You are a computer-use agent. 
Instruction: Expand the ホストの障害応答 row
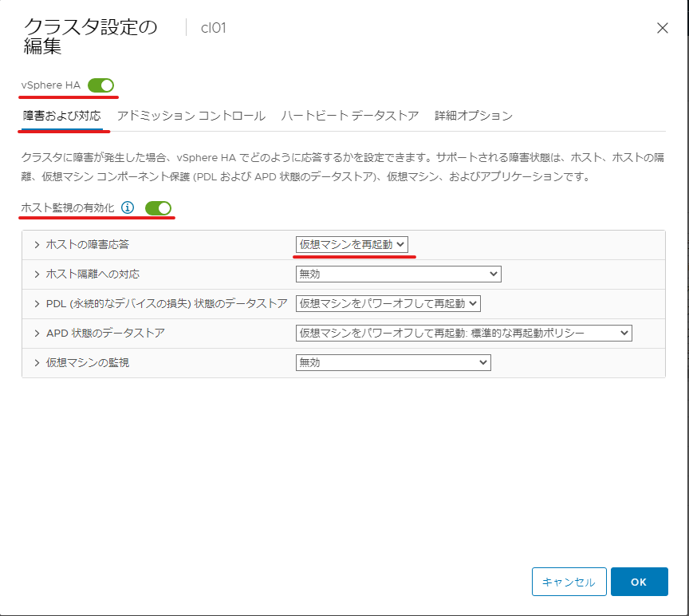coord(37,244)
